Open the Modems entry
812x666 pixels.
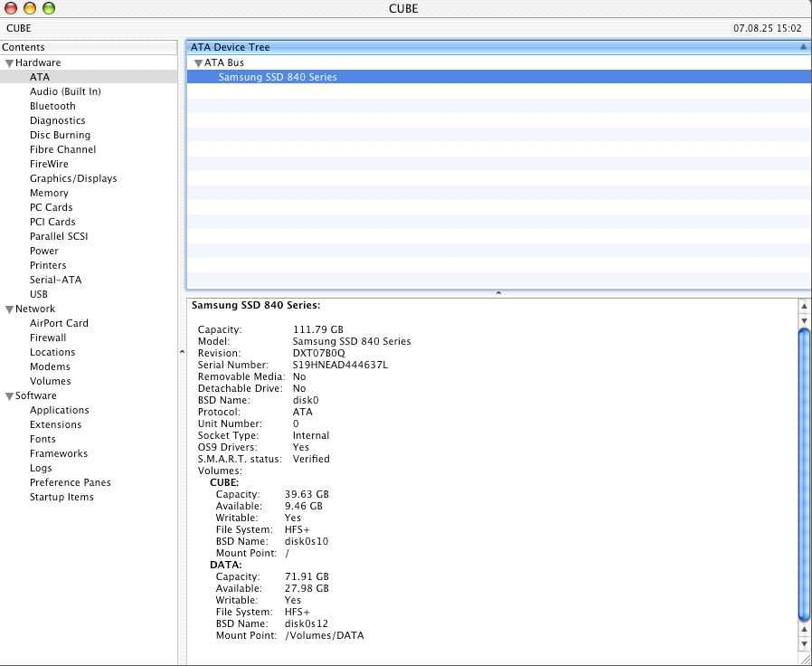click(50, 367)
